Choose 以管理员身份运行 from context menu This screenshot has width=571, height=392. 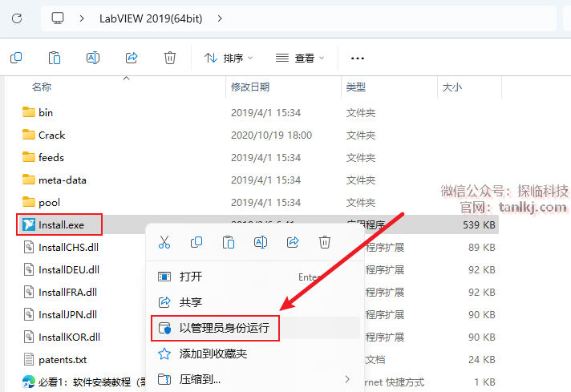(224, 328)
